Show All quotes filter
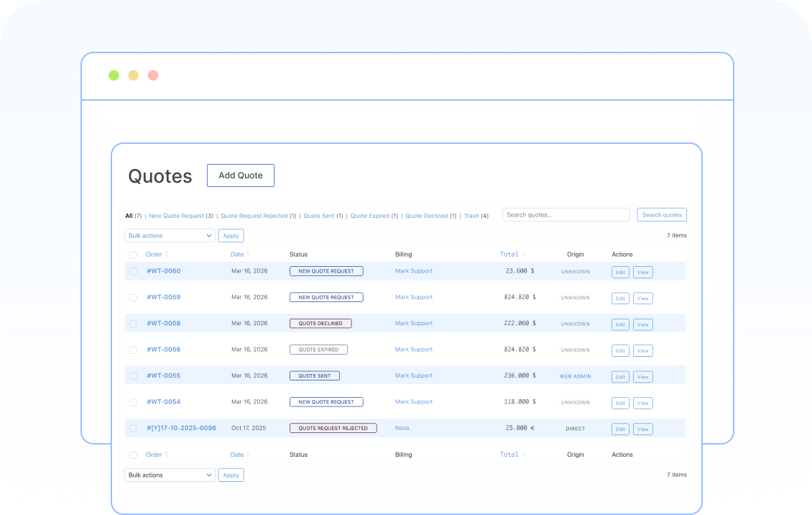This screenshot has height=515, width=812. 129,216
